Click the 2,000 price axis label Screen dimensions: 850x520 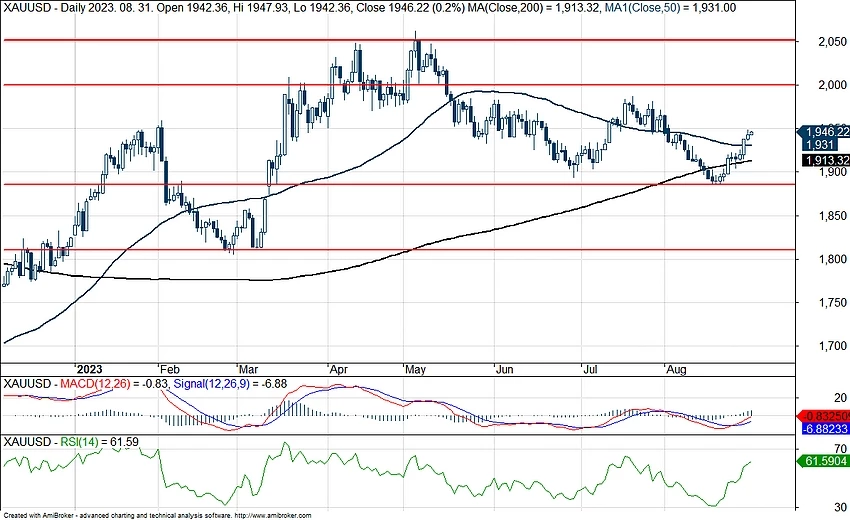pos(832,85)
